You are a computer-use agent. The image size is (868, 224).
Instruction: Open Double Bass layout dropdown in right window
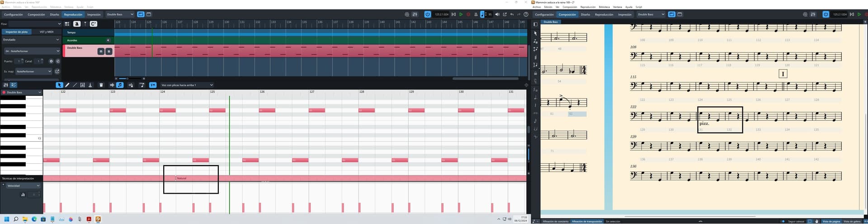651,14
